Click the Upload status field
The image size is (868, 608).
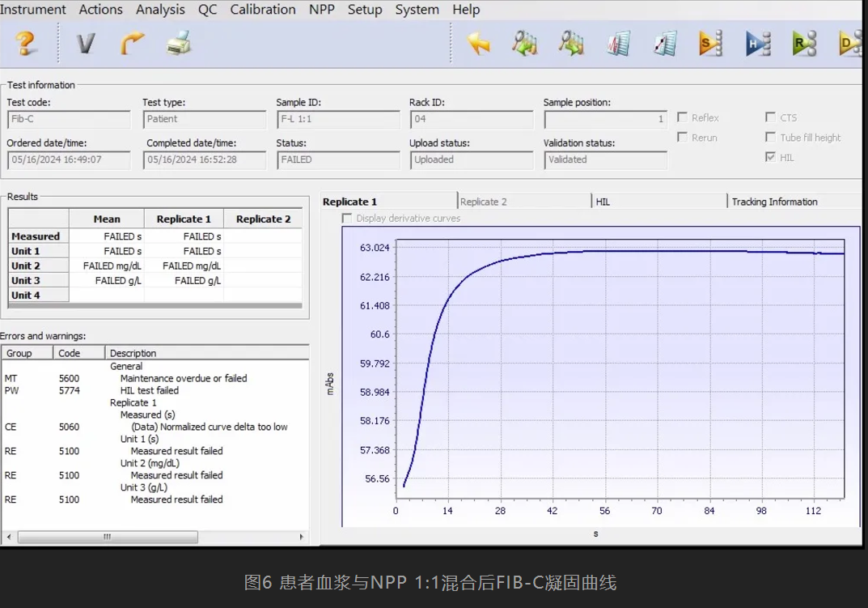click(472, 159)
